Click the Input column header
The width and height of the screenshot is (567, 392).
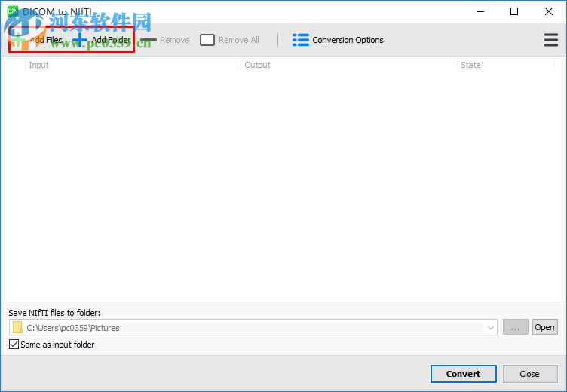pyautogui.click(x=133, y=65)
